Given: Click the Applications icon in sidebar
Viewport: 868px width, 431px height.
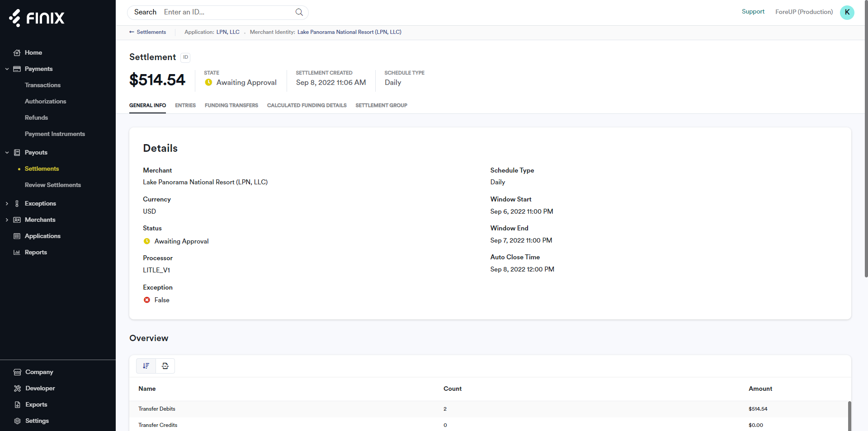Looking at the screenshot, I should [17, 236].
